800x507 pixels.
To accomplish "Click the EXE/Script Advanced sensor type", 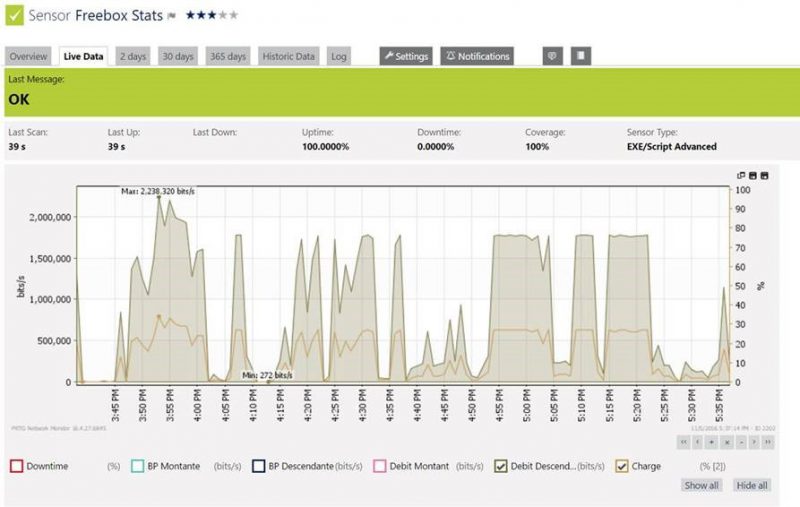I will click(x=671, y=146).
